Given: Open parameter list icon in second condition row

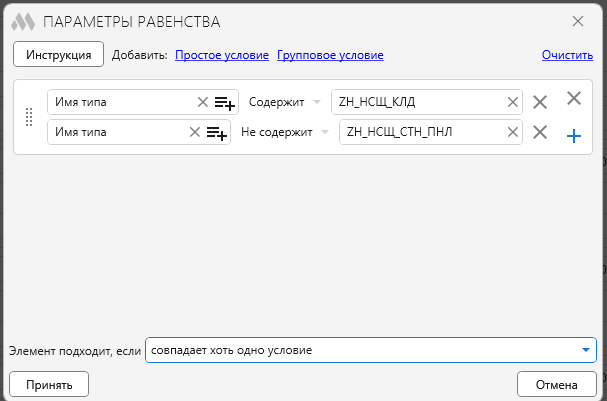Looking at the screenshot, I should tap(216, 133).
